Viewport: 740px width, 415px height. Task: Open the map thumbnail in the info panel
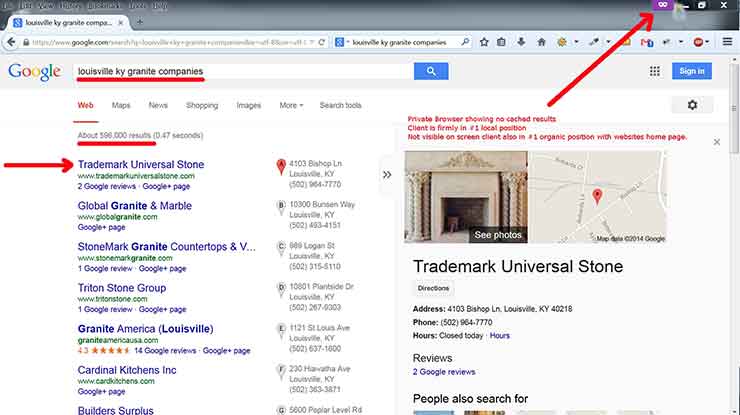pos(597,197)
